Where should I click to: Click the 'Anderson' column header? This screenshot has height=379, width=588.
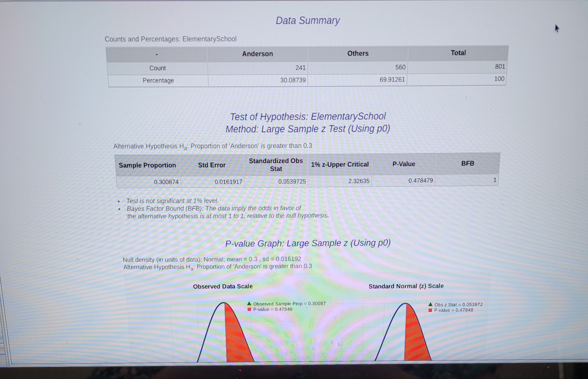[x=257, y=54]
